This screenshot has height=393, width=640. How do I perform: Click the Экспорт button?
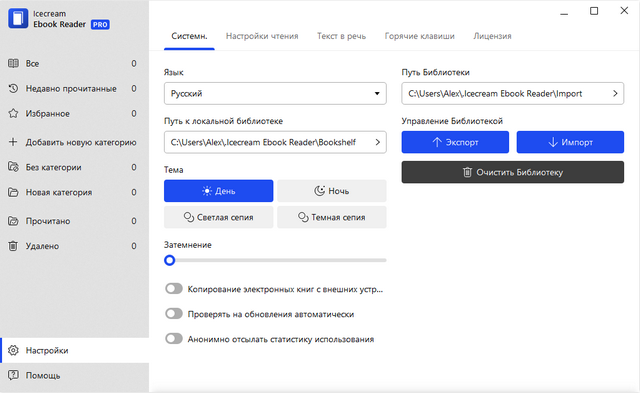pos(455,142)
